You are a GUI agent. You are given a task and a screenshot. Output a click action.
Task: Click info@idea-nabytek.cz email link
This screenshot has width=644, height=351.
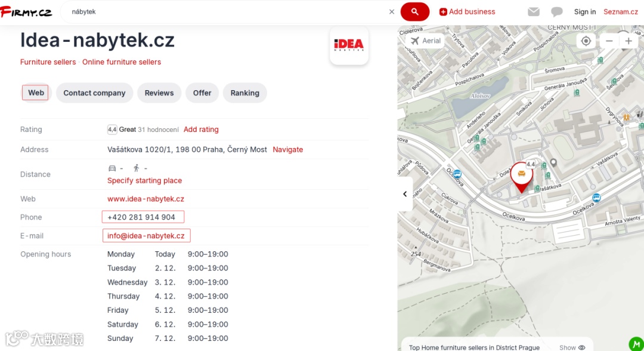point(146,236)
